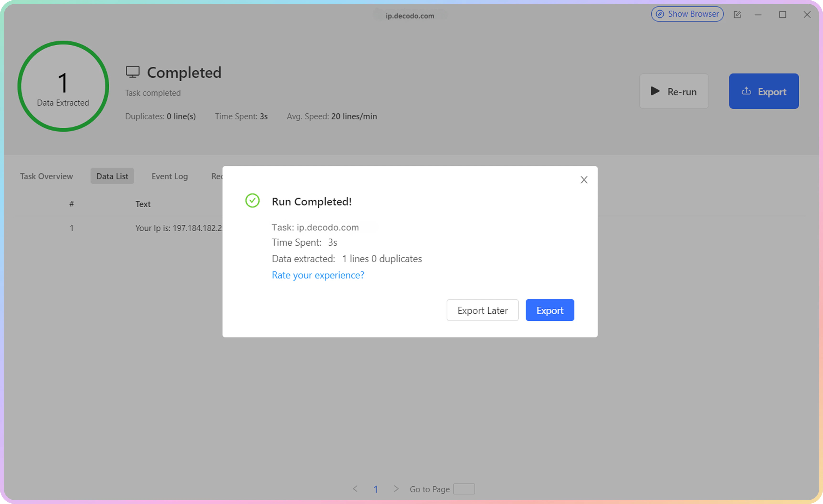Open Rate your experience link
The image size is (823, 504).
pos(318,275)
